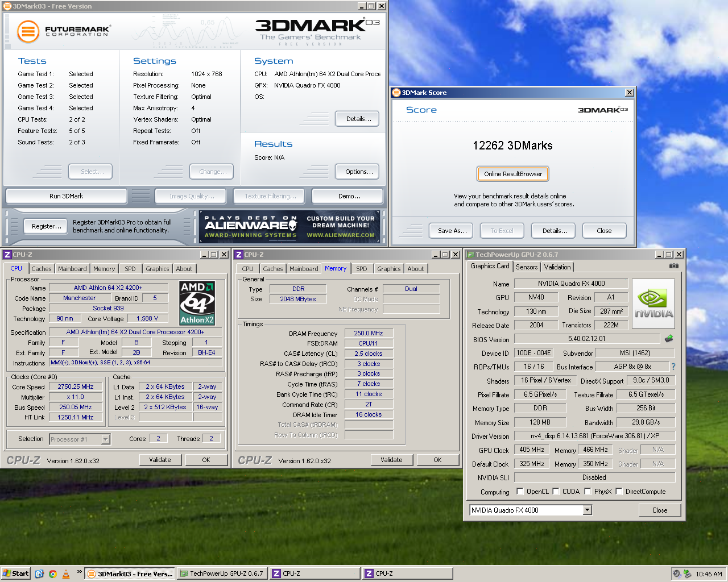Click Details button in 3DMark Score dialog

pyautogui.click(x=555, y=231)
